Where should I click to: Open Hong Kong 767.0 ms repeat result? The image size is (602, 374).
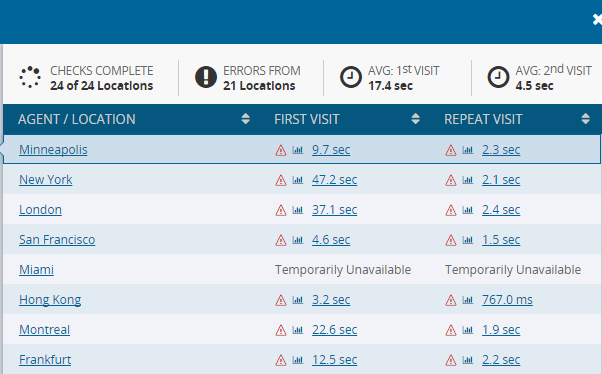[x=507, y=300]
